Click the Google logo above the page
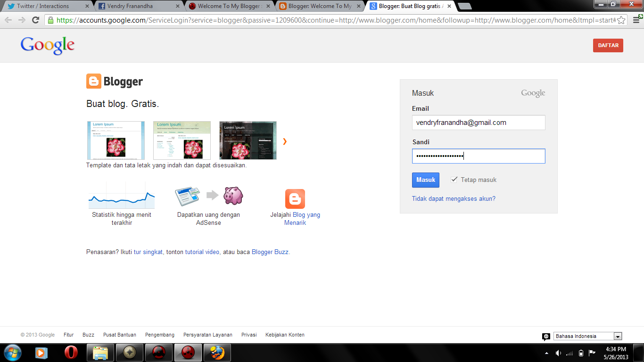Screen dimensions: 644x362 tap(47, 45)
